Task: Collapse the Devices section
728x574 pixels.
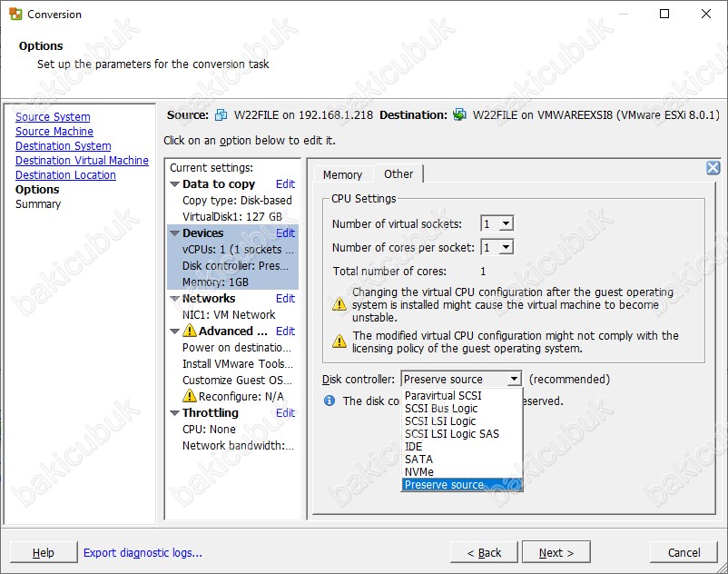Action: [x=174, y=233]
